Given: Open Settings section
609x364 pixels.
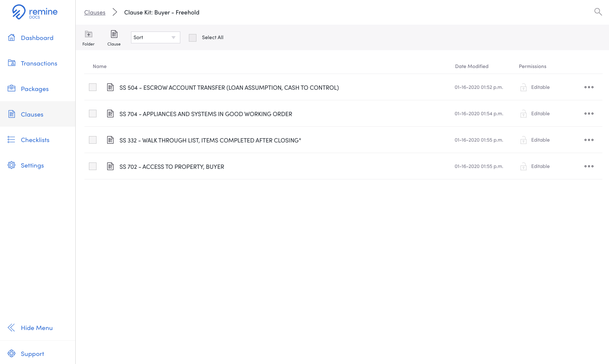Looking at the screenshot, I should (32, 165).
